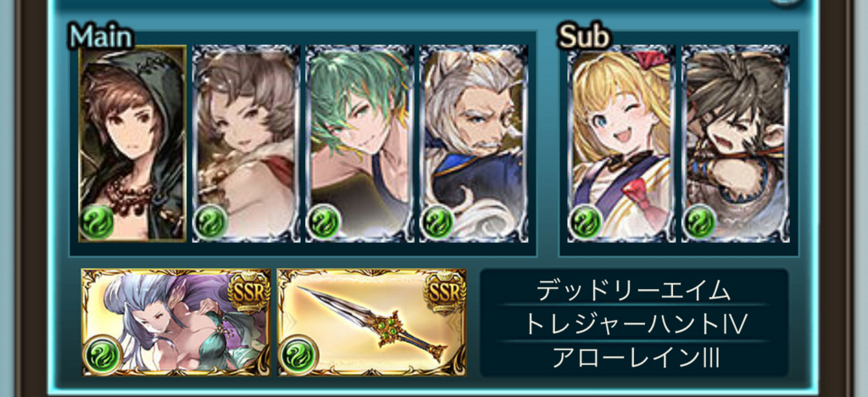This screenshot has width=868, height=397.
Task: Open the fur-collared brown-haired character portrait
Action: coord(246,144)
